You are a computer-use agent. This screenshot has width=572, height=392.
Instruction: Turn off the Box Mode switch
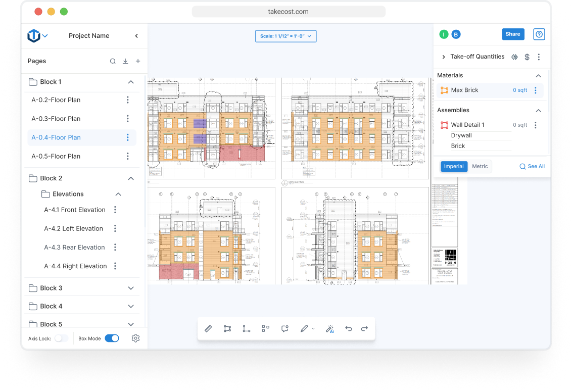112,338
